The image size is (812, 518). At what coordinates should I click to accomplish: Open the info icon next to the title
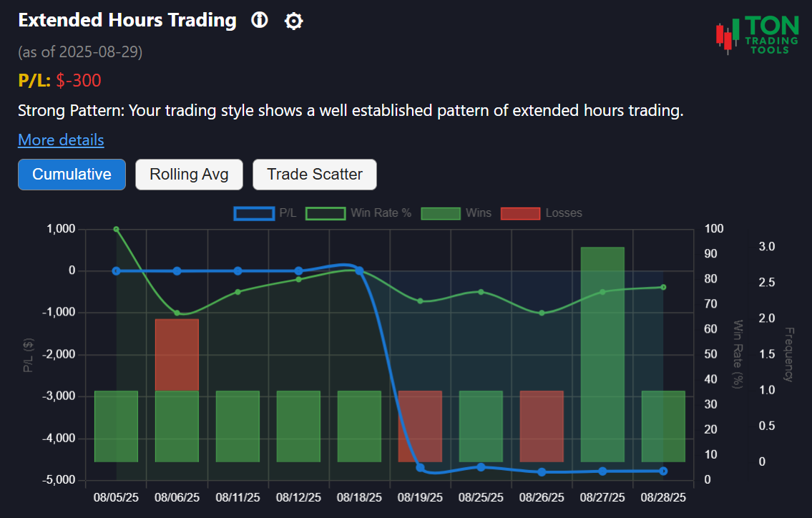[x=259, y=21]
